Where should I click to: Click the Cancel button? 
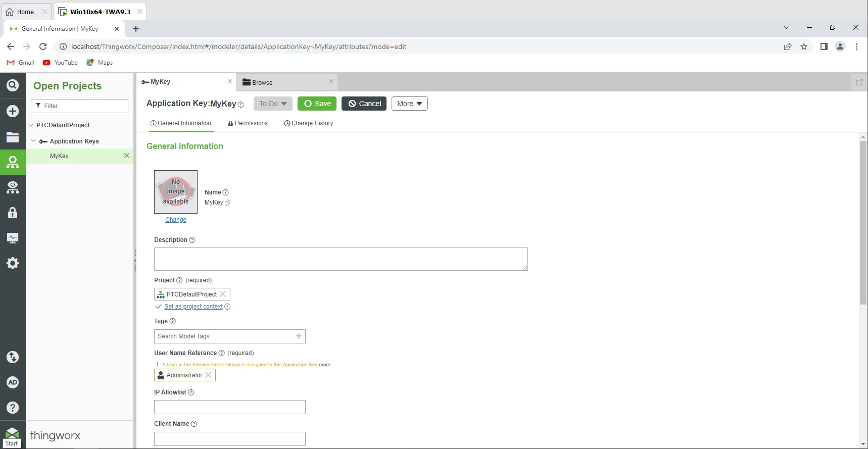364,104
